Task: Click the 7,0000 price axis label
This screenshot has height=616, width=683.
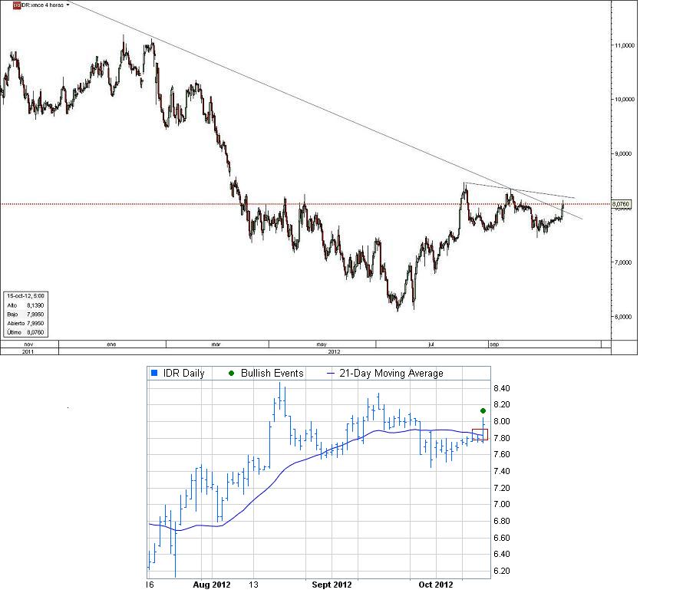Action: pyautogui.click(x=623, y=262)
